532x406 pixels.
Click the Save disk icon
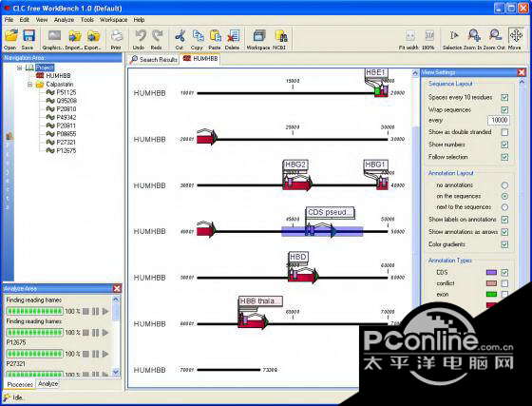coord(28,35)
